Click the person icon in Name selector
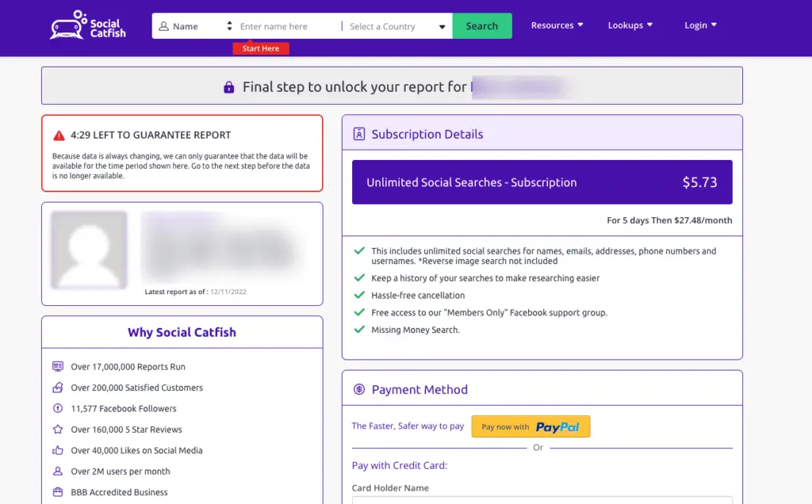This screenshot has height=504, width=812. click(x=163, y=26)
